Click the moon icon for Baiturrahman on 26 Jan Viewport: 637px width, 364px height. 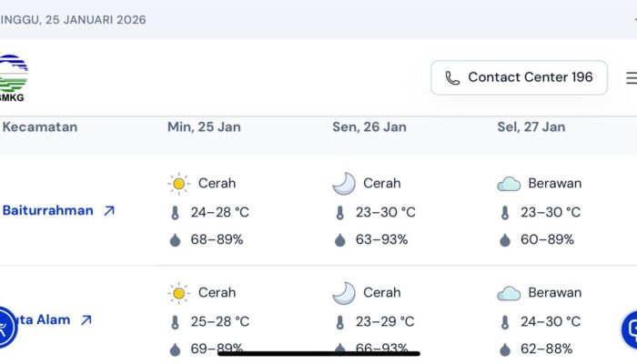(x=343, y=184)
